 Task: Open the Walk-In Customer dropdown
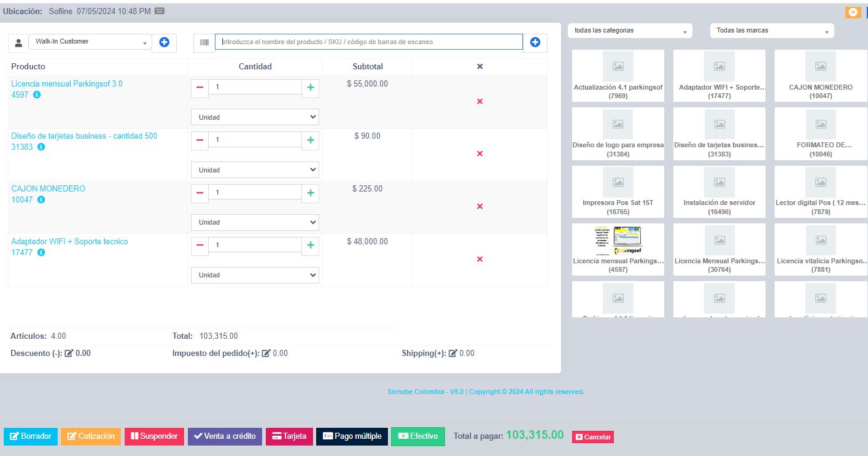(x=90, y=42)
